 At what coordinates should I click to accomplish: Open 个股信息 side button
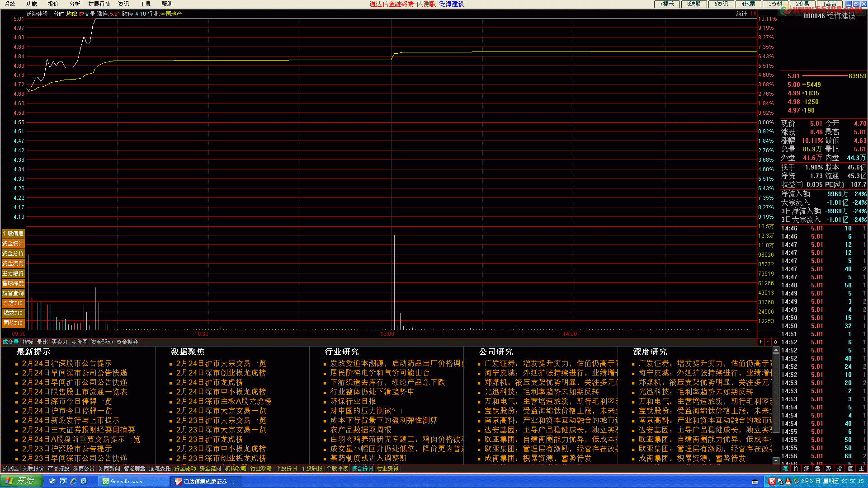point(13,234)
